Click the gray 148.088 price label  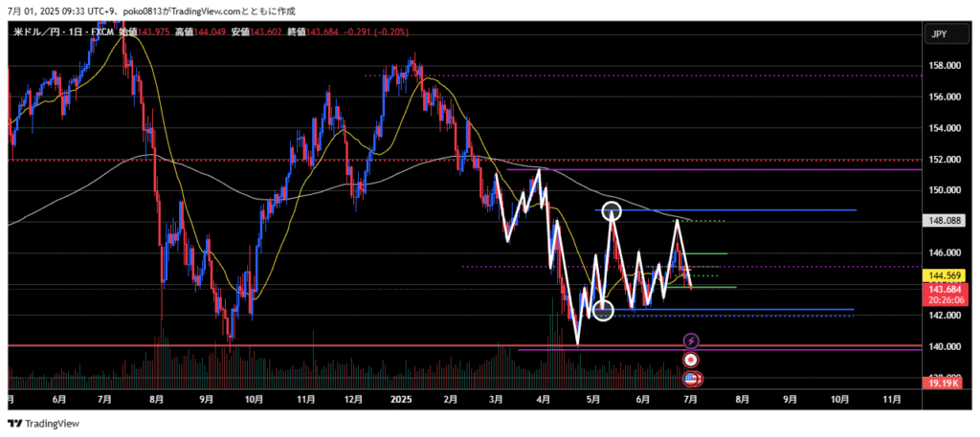[946, 221]
